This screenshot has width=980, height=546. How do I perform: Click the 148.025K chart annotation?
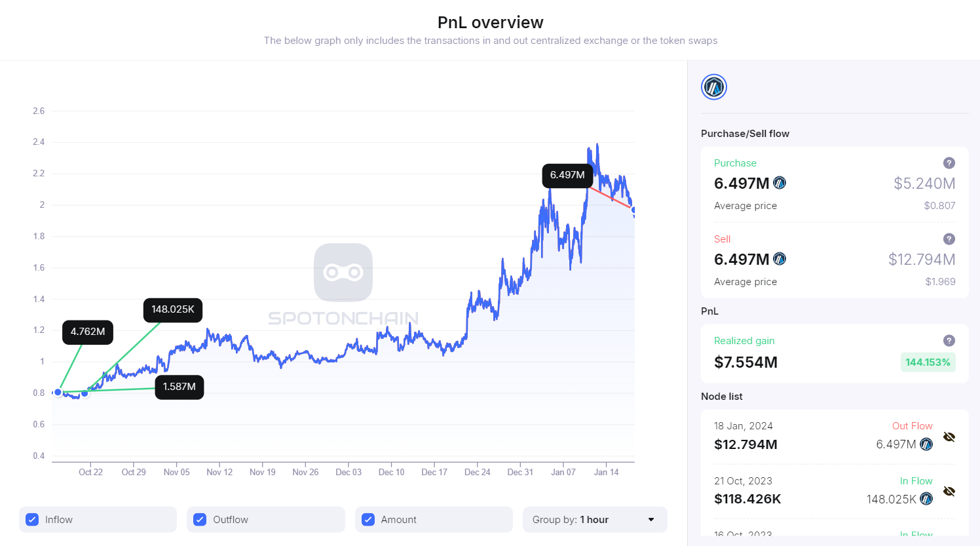click(x=172, y=310)
